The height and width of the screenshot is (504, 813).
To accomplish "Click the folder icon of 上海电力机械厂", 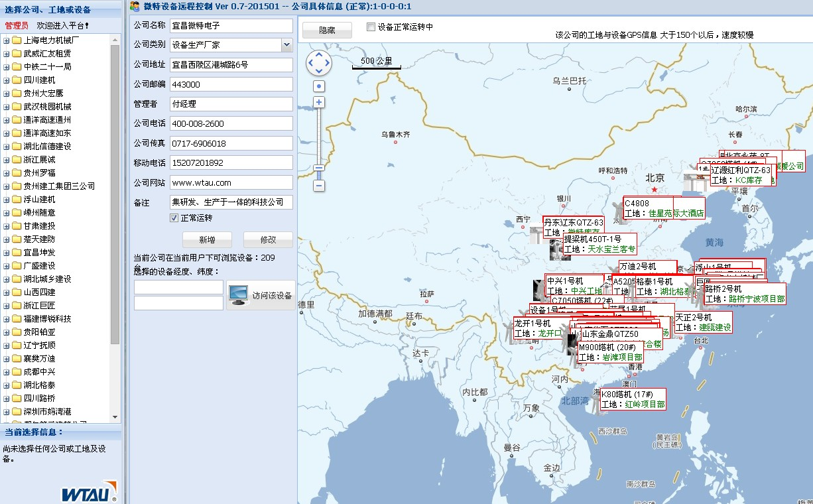I will click(17, 40).
